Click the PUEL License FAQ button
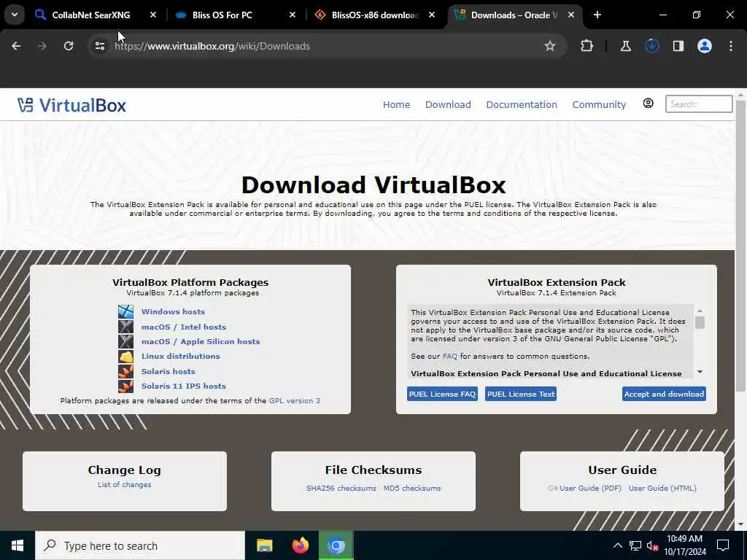Image resolution: width=747 pixels, height=560 pixels. tap(442, 394)
